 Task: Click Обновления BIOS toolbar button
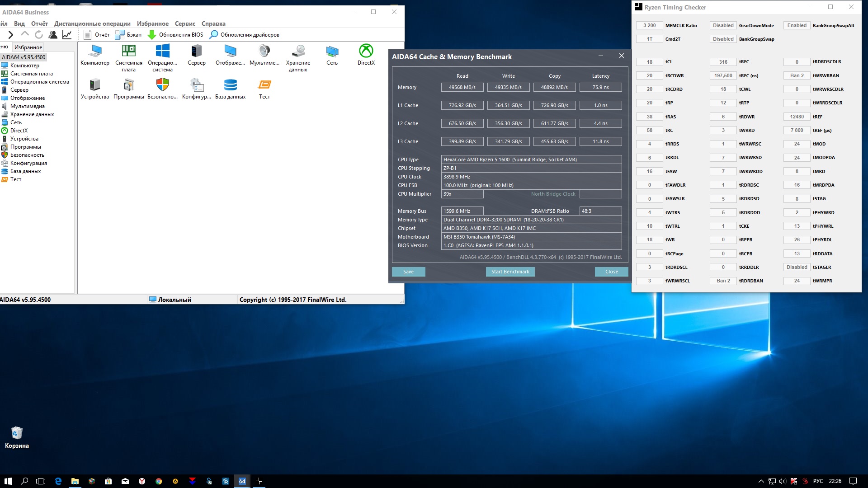175,35
